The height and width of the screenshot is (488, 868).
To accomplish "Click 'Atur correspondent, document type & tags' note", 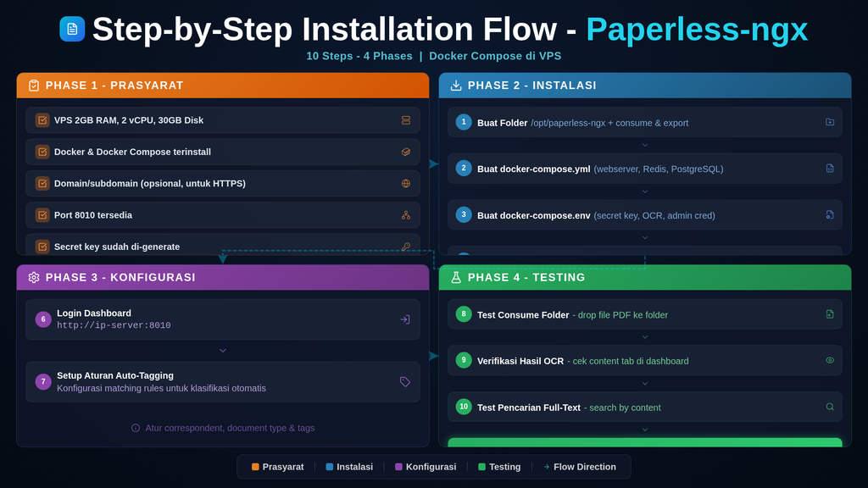I will (230, 428).
